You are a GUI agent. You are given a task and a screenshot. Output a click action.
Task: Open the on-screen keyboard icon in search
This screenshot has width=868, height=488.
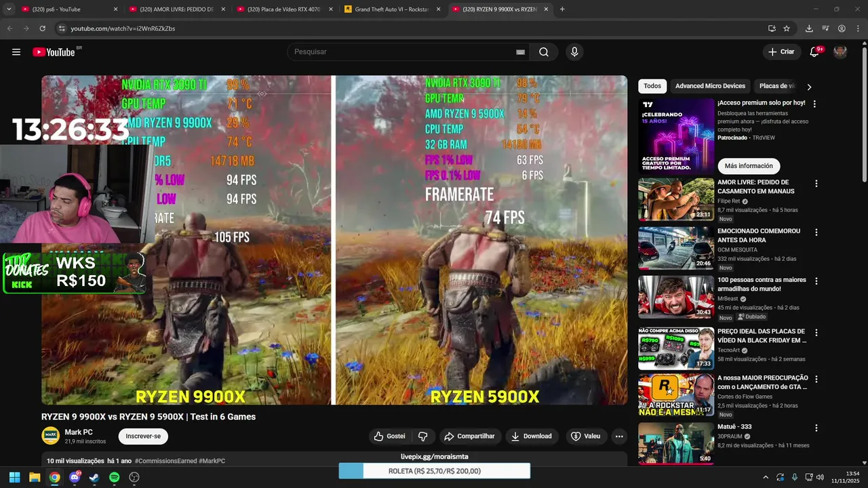(x=520, y=52)
